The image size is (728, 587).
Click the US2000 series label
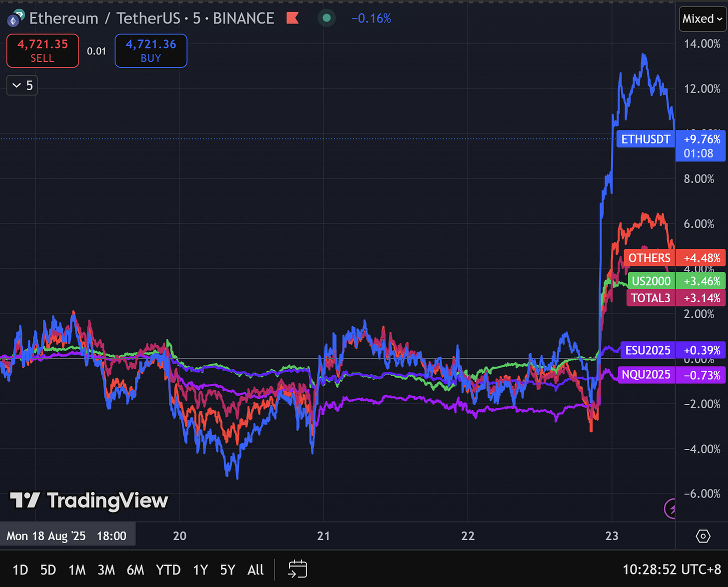point(651,281)
